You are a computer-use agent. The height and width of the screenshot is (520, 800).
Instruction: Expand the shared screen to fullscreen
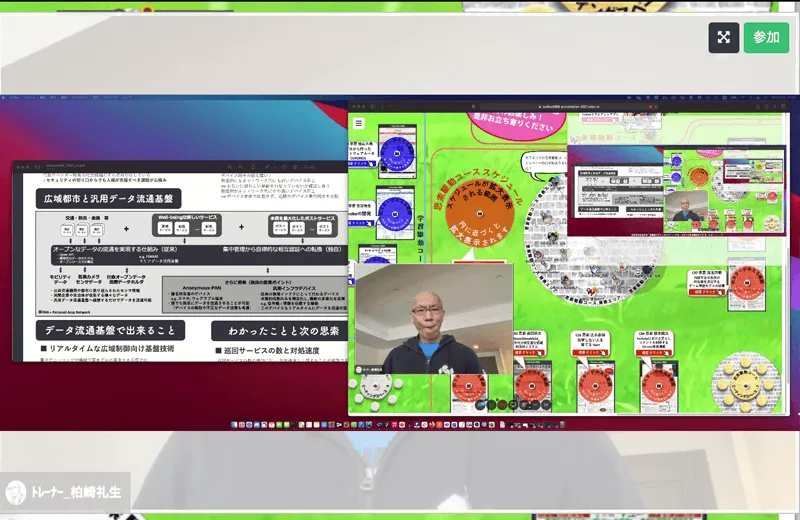coord(723,37)
